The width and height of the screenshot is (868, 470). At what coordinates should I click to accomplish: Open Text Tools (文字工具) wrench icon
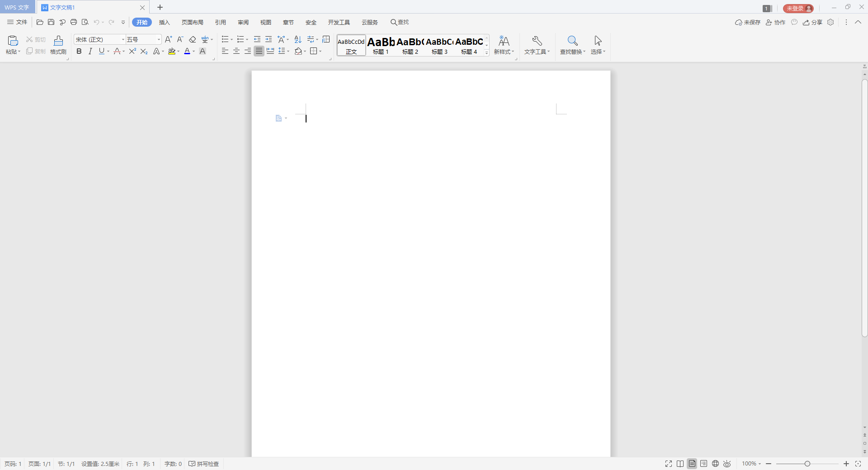pos(537,41)
